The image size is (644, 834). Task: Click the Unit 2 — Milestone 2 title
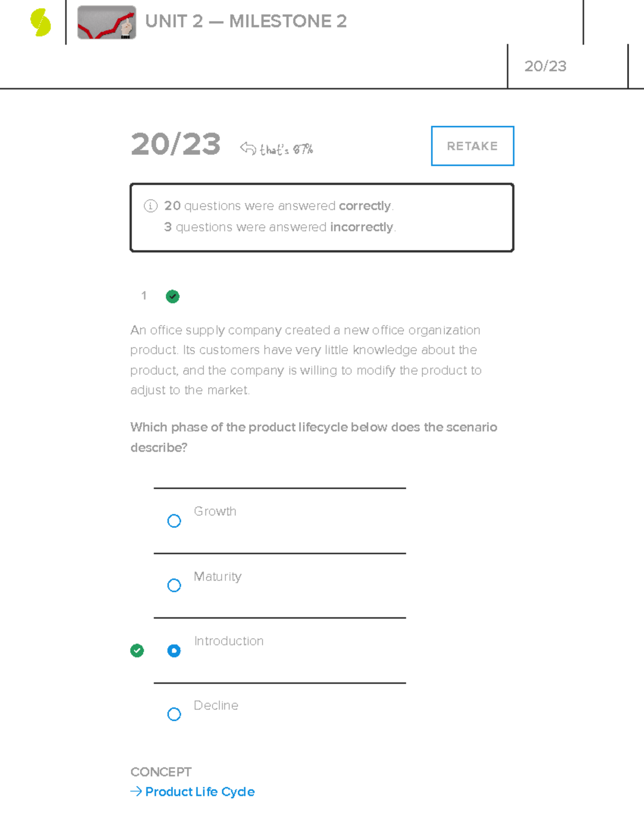(246, 21)
